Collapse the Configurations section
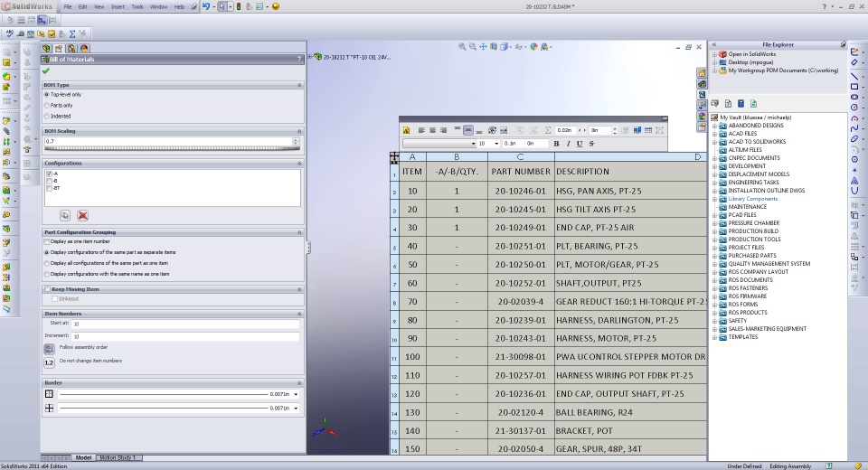 coord(299,164)
